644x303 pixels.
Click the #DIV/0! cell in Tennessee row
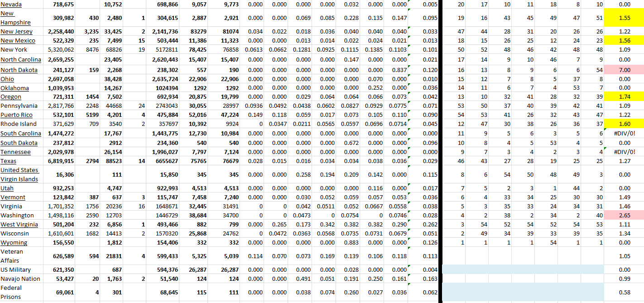pyautogui.click(x=624, y=152)
